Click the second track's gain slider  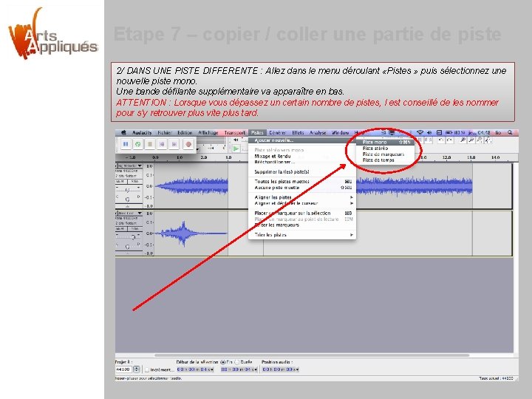tap(129, 237)
